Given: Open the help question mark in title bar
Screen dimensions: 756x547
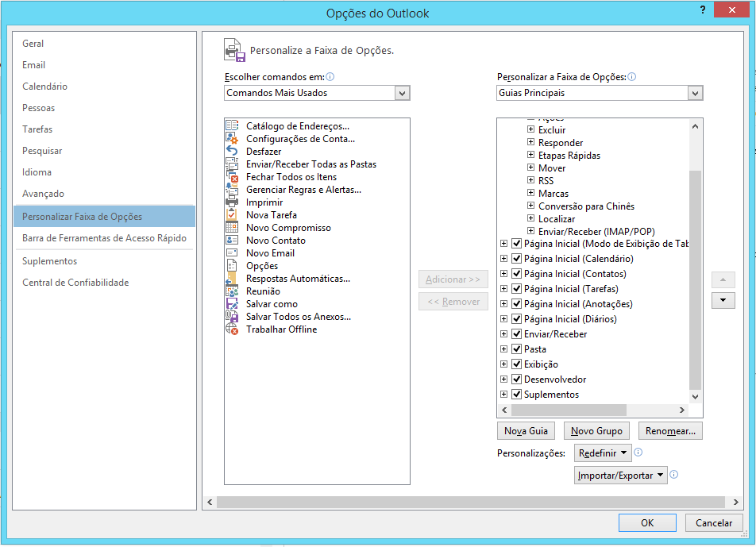Looking at the screenshot, I should (703, 10).
